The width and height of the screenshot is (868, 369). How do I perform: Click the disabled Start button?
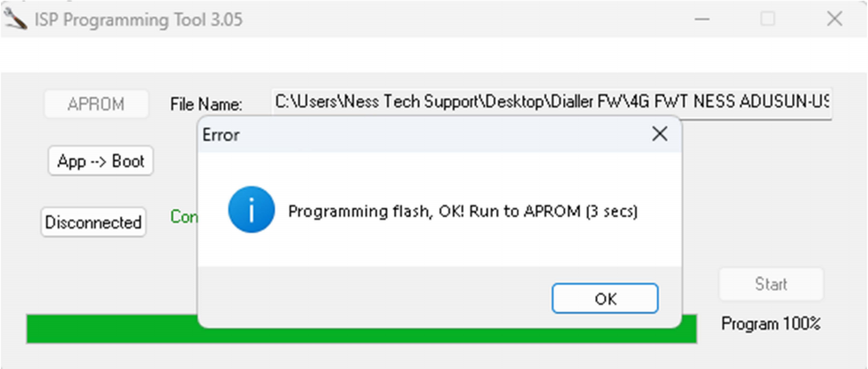pos(771,283)
